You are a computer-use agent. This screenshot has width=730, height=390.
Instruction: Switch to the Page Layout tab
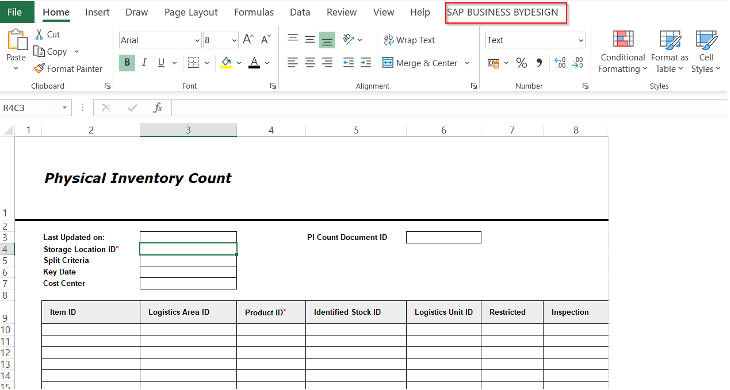point(191,12)
